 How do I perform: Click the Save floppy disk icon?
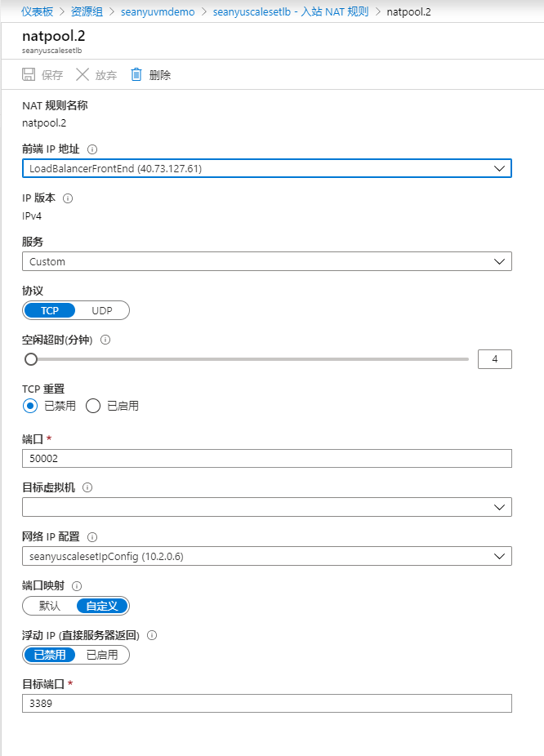click(x=29, y=75)
